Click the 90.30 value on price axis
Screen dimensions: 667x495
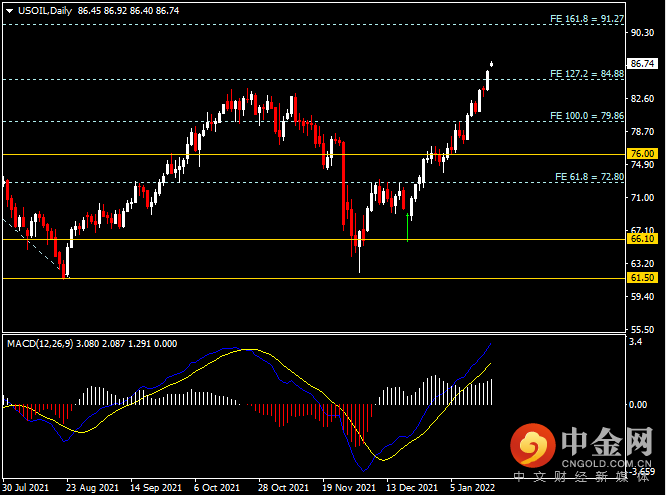point(642,32)
